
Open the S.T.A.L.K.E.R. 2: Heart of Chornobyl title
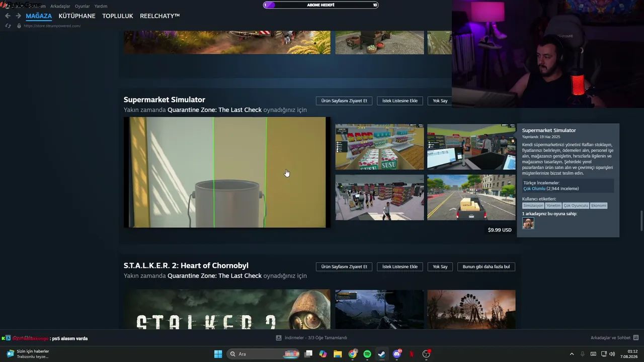186,265
